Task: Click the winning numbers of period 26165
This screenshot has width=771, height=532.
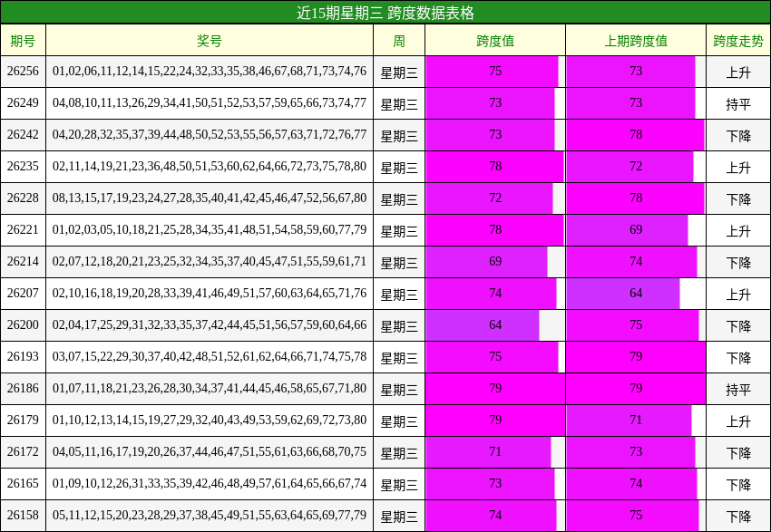Action: coord(210,484)
